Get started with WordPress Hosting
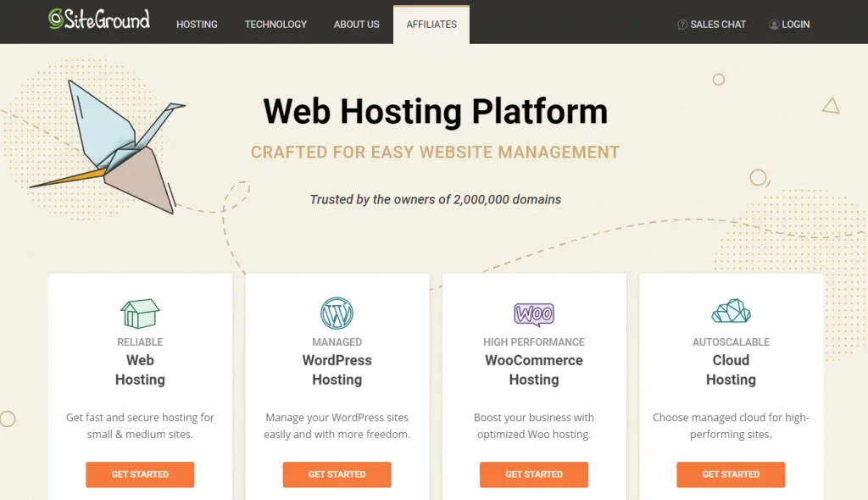This screenshot has height=500, width=868. tap(337, 475)
